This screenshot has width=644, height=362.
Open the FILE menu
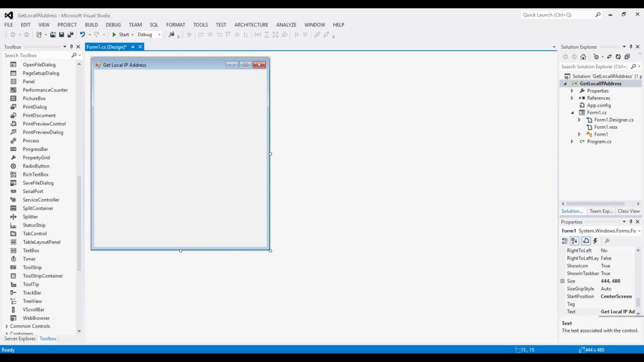9,25
